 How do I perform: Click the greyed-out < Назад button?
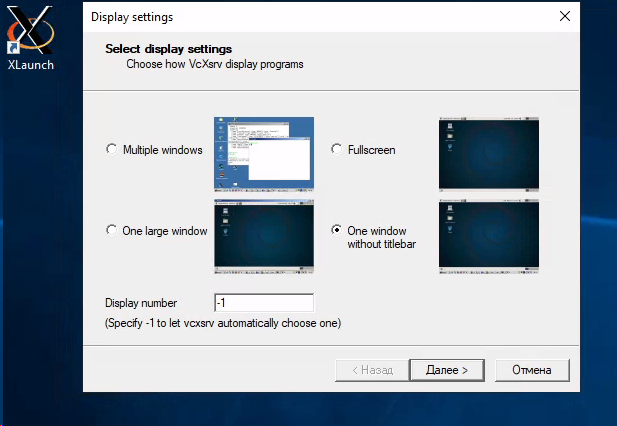pos(370,370)
